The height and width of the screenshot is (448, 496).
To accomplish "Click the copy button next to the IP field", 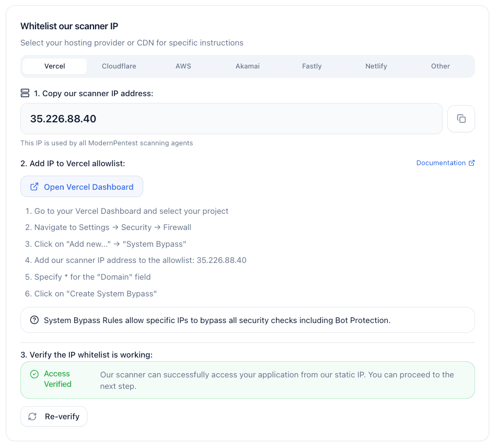I will point(461,119).
